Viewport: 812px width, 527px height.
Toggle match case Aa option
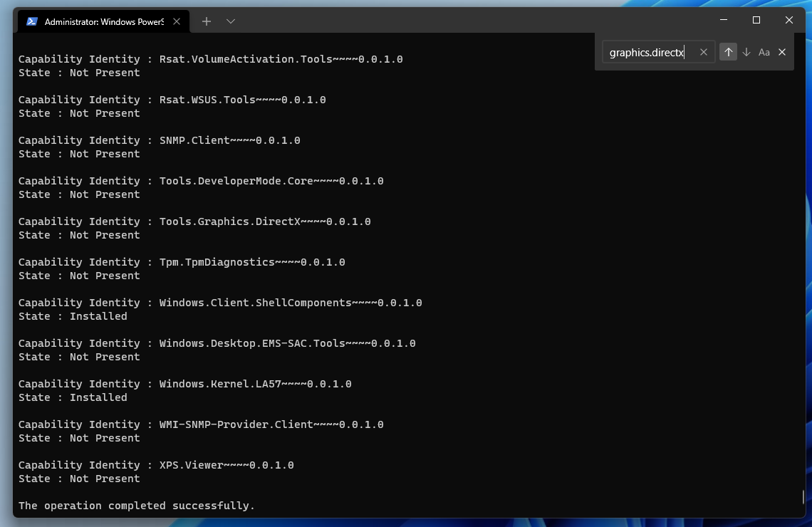764,52
